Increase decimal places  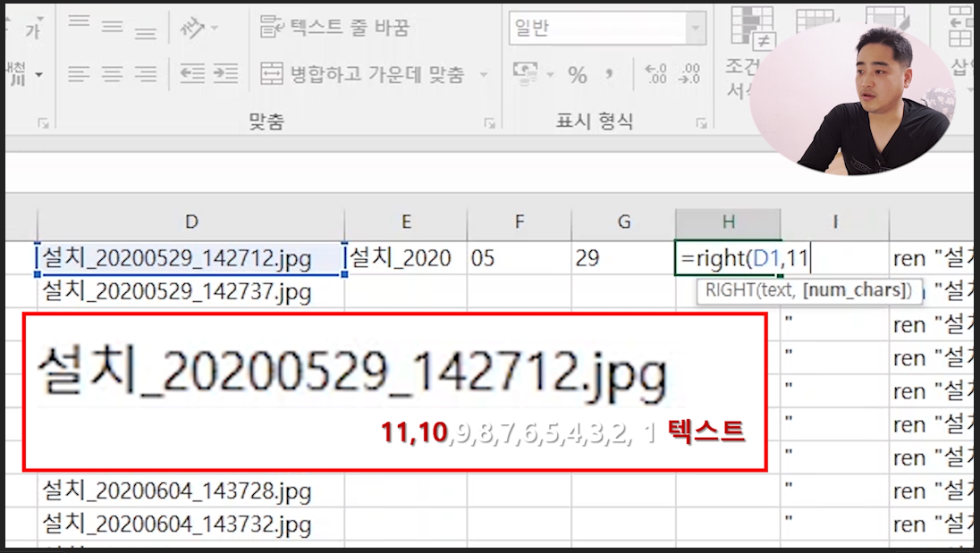point(655,73)
